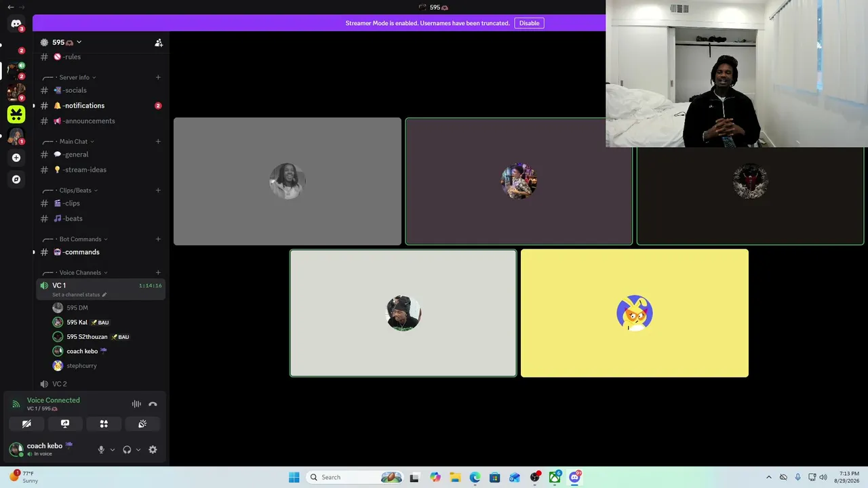Open Microsoft Store from the taskbar

coord(495,477)
